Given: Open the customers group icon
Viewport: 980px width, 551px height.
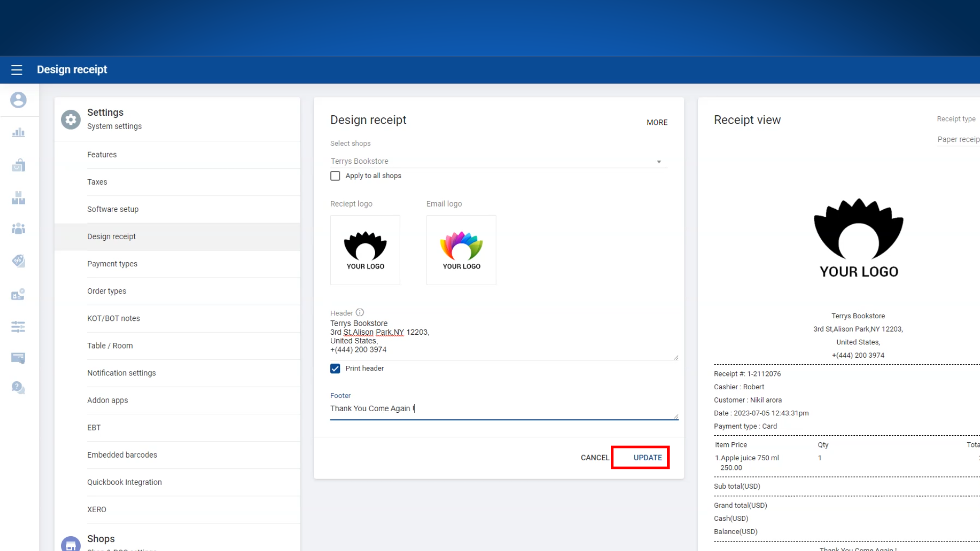Looking at the screenshot, I should (x=18, y=229).
